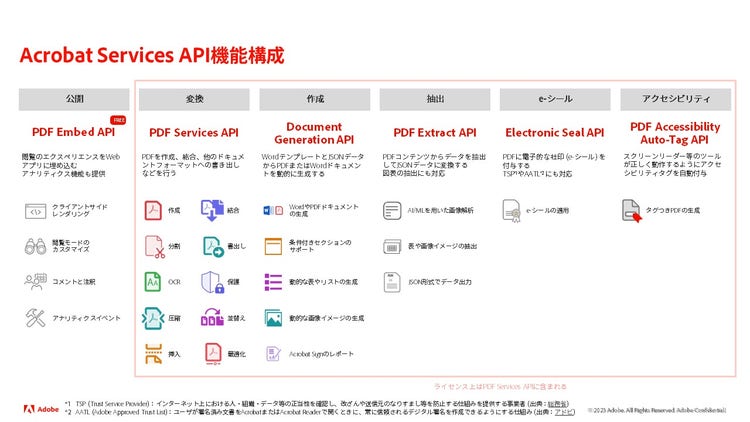Open the Document Generation API heading
Viewport: 750px width, 422px height.
tap(314, 133)
